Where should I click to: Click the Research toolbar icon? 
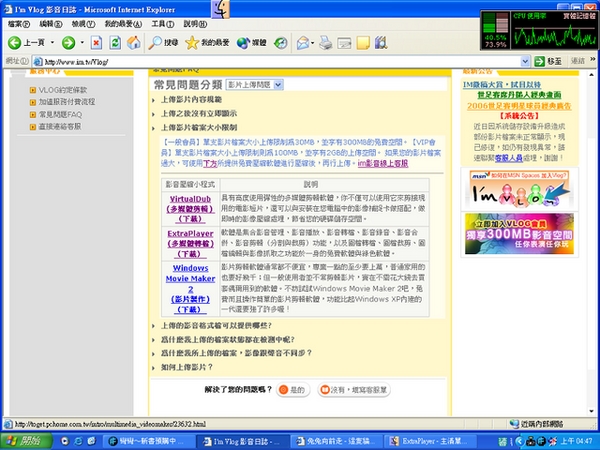[x=381, y=42]
